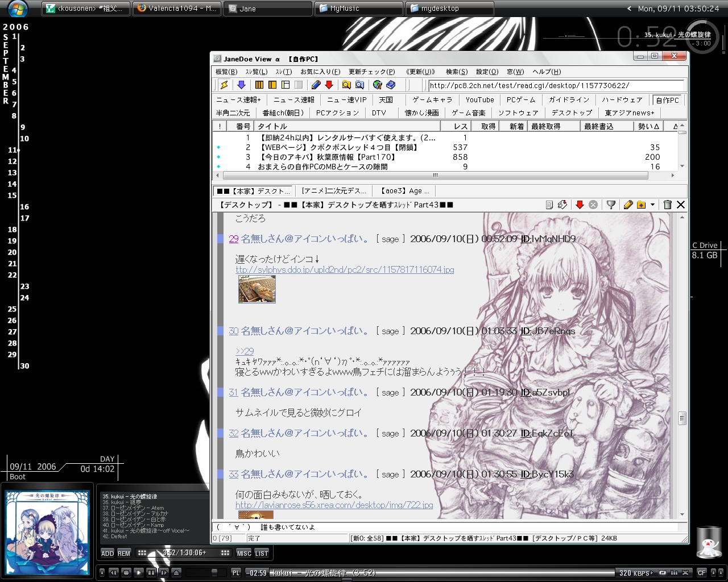This screenshot has width=728, height=582.
Task: Select the MyMusic taskbar window
Action: 358,9
